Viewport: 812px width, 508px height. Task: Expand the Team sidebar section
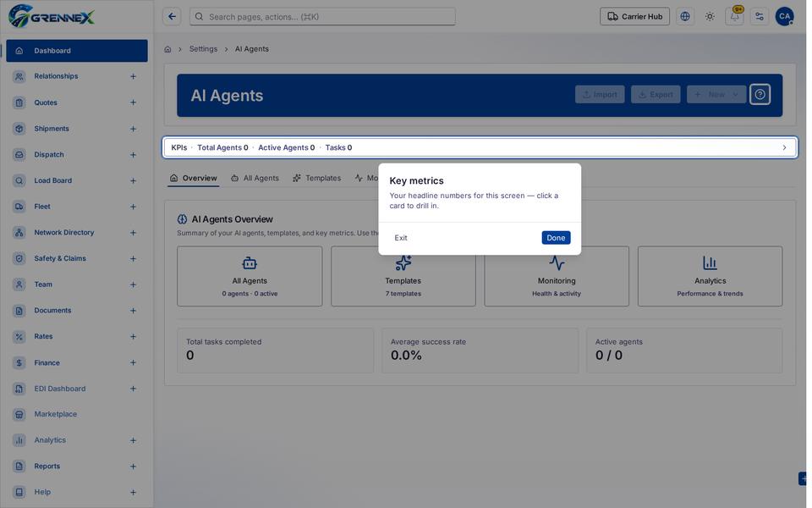(133, 284)
